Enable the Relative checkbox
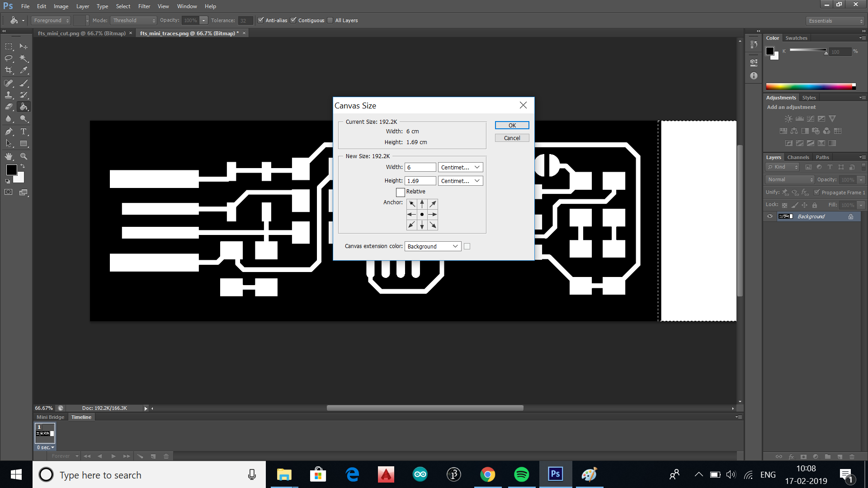 pos(400,192)
